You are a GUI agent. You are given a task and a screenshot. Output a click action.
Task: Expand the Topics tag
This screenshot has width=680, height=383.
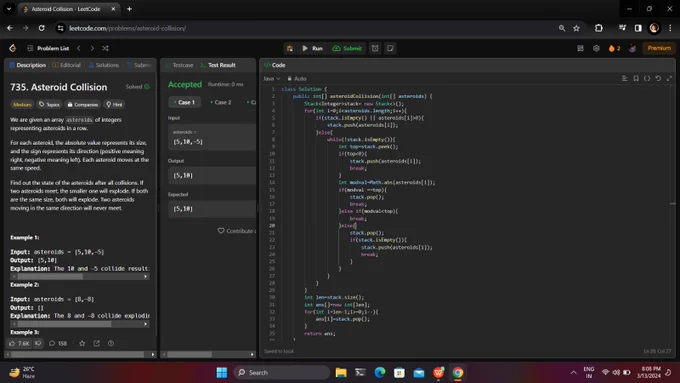pos(49,105)
